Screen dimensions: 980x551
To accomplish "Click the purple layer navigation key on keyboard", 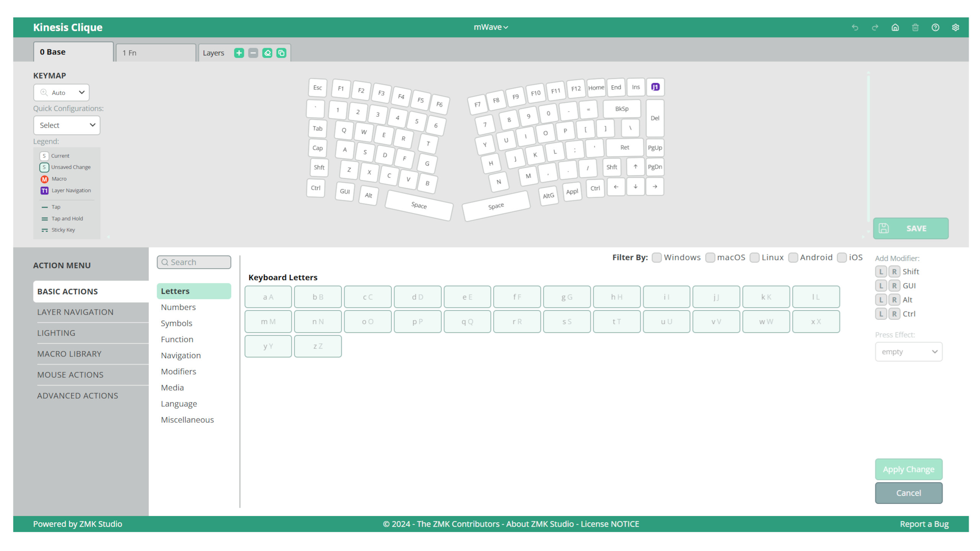I will point(655,87).
